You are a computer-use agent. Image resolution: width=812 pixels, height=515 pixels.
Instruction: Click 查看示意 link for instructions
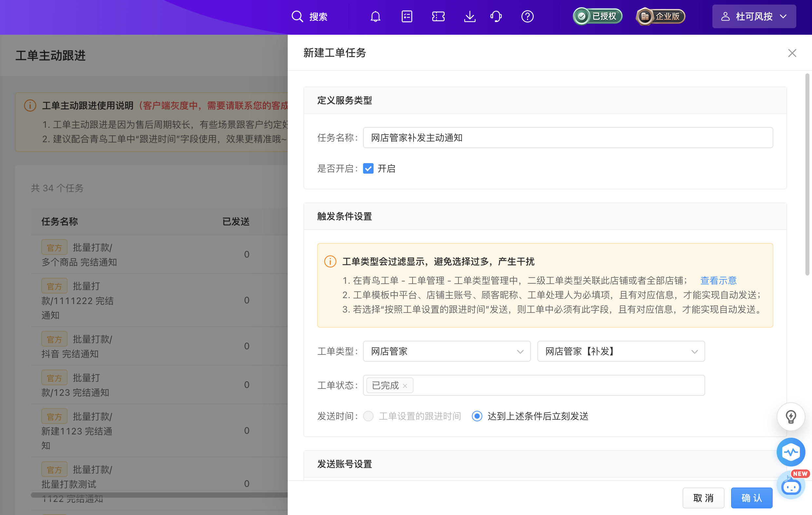(x=719, y=280)
